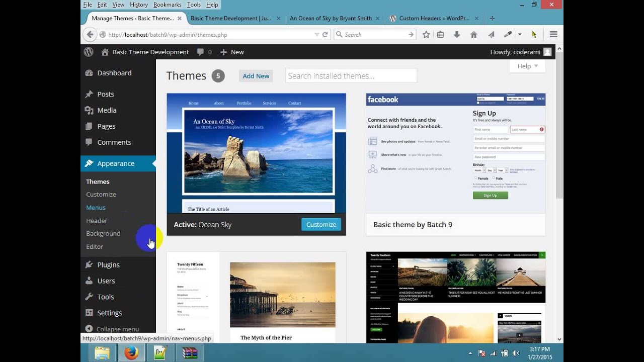Open the + New admin bar link
The height and width of the screenshot is (362, 644).
(x=232, y=52)
